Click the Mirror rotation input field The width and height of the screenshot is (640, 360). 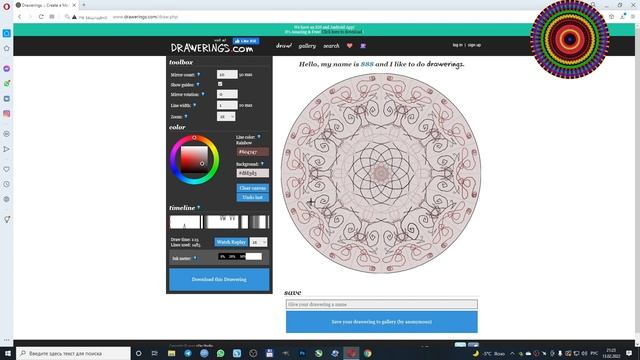(227, 94)
